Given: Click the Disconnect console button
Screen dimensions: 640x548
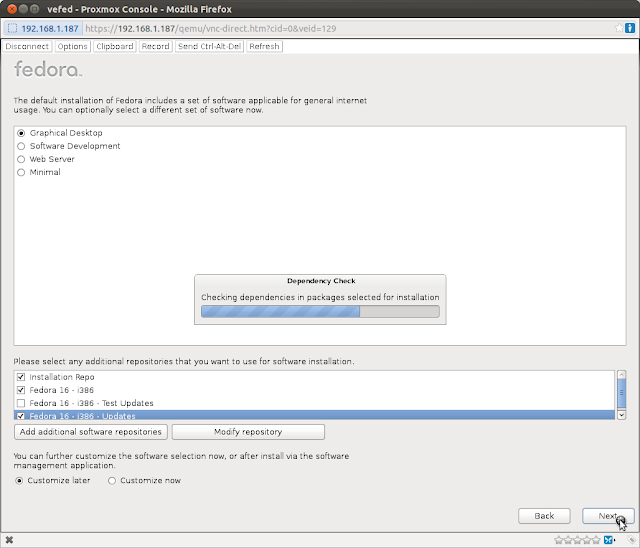Looking at the screenshot, I should pos(27,46).
